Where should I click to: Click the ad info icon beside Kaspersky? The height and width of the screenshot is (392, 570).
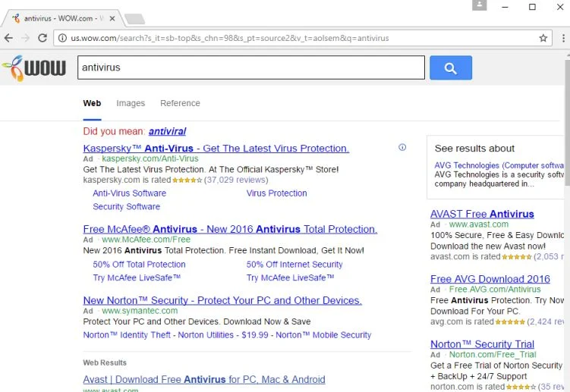tap(402, 148)
